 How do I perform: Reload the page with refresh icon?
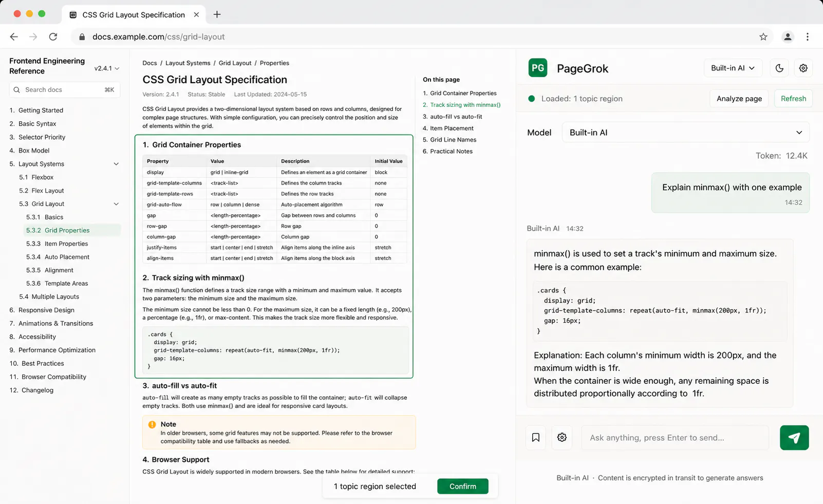point(53,36)
